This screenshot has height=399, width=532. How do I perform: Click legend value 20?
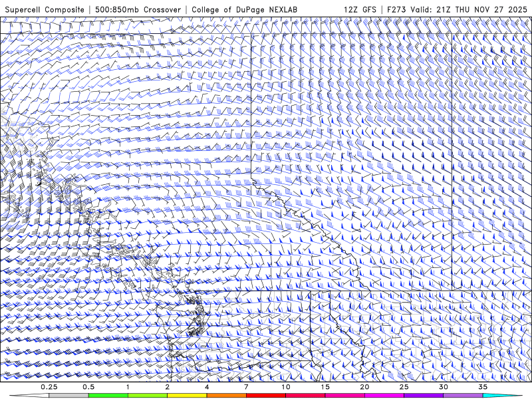point(364,387)
